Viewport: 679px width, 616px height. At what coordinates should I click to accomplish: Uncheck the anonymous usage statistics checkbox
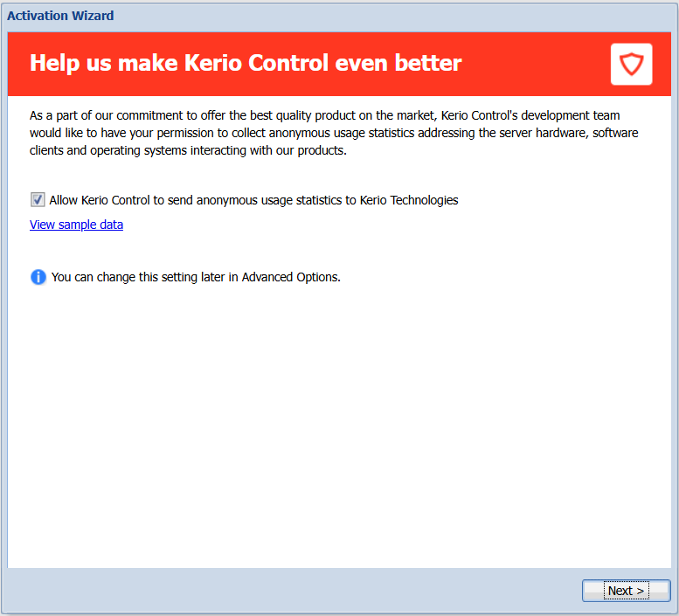coord(38,200)
